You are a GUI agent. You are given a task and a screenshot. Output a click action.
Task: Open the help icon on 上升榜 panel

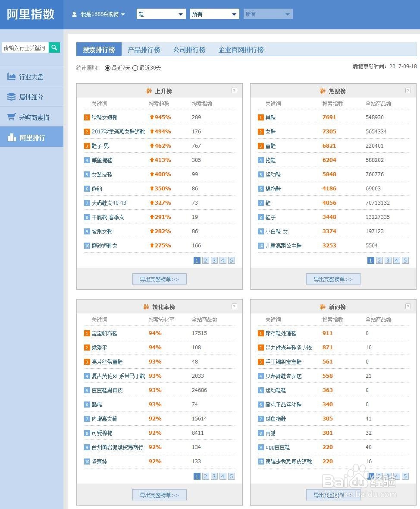(x=234, y=91)
